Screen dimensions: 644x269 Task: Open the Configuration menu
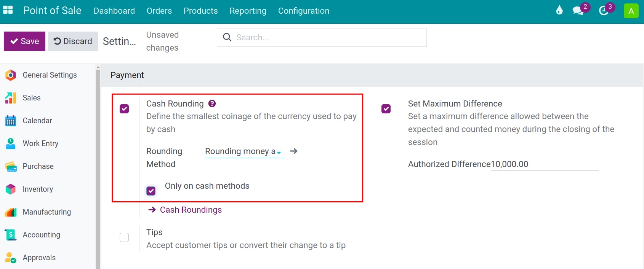tap(304, 11)
